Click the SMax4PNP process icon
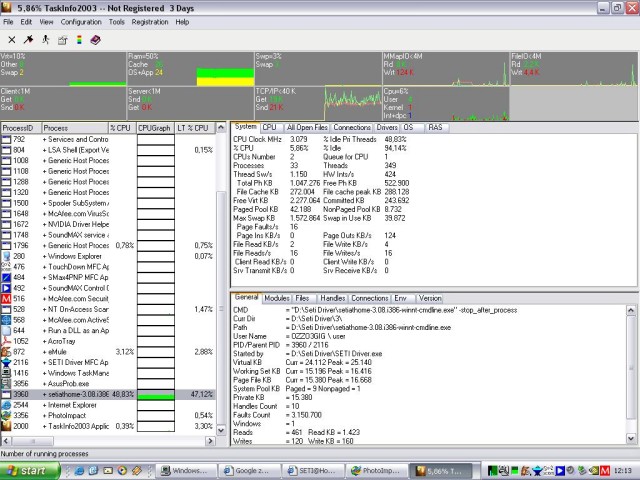Viewport: 640px width, 480px height. (6, 278)
